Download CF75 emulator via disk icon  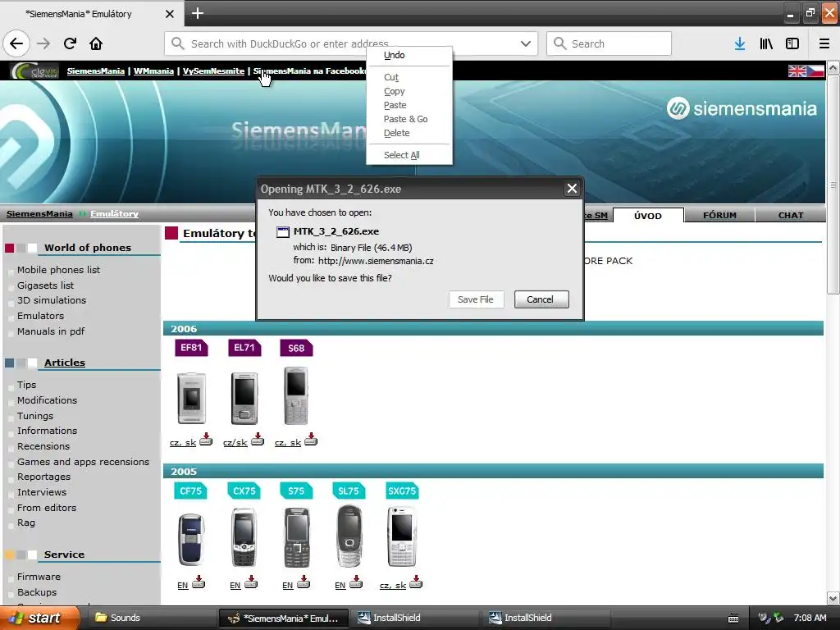pyautogui.click(x=199, y=582)
